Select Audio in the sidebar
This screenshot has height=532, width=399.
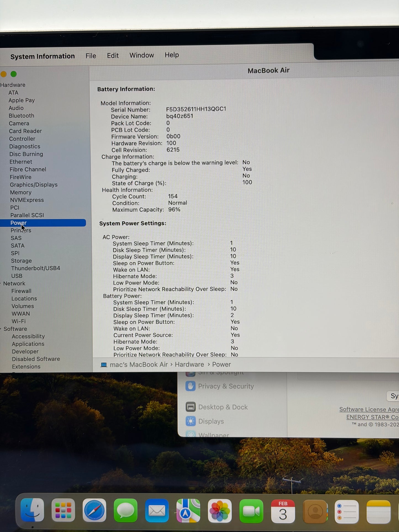[16, 108]
